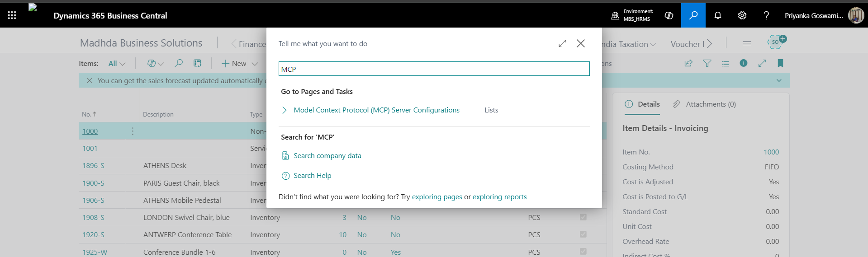868x257 pixels.
Task: Expand the notification bar chevron
Action: (779, 80)
